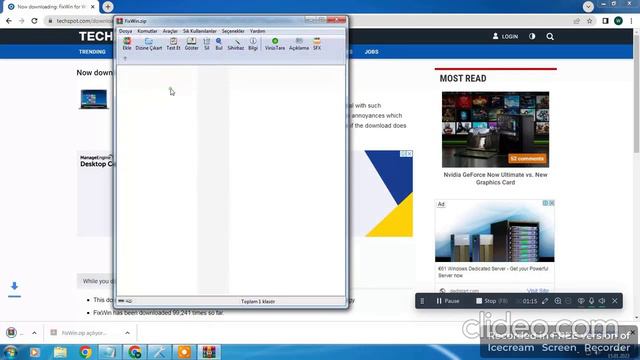Close the sidebar server ad

(x=551, y=203)
